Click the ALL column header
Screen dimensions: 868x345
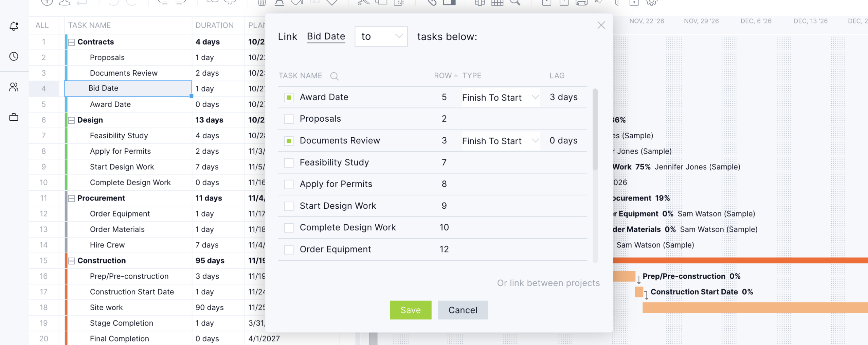coord(42,25)
